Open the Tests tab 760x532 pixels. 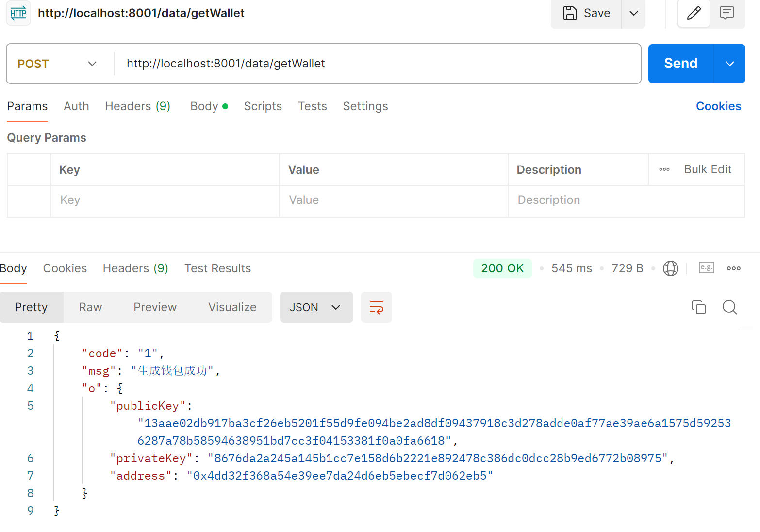[313, 106]
